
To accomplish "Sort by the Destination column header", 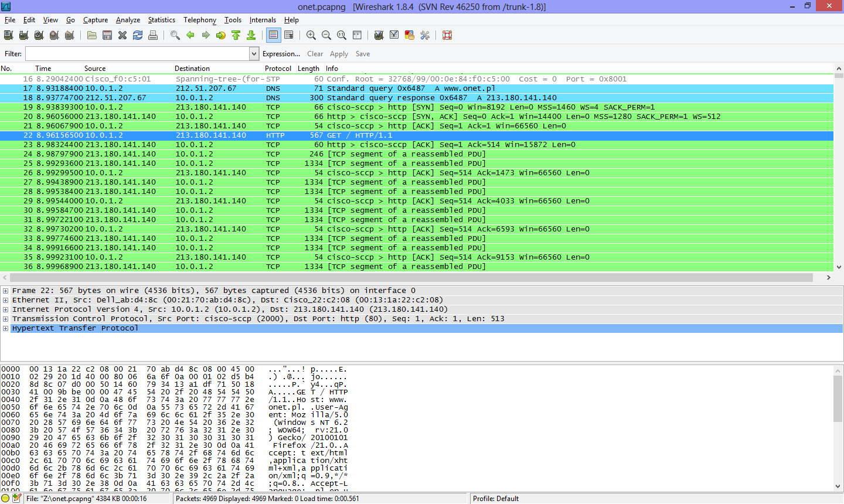I will click(x=218, y=69).
